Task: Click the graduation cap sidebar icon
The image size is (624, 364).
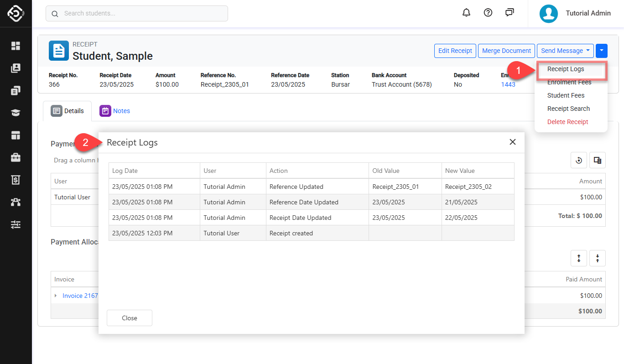Action: (x=16, y=113)
